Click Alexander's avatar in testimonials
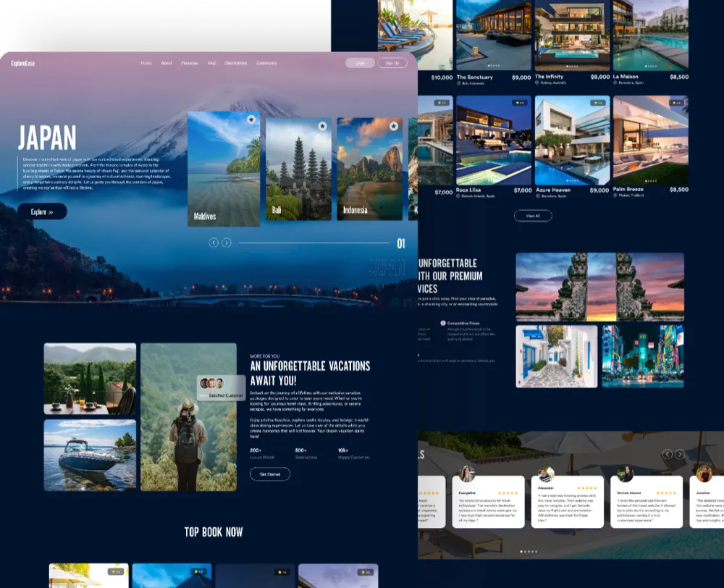Screen dimensions: 724x588 point(546,474)
